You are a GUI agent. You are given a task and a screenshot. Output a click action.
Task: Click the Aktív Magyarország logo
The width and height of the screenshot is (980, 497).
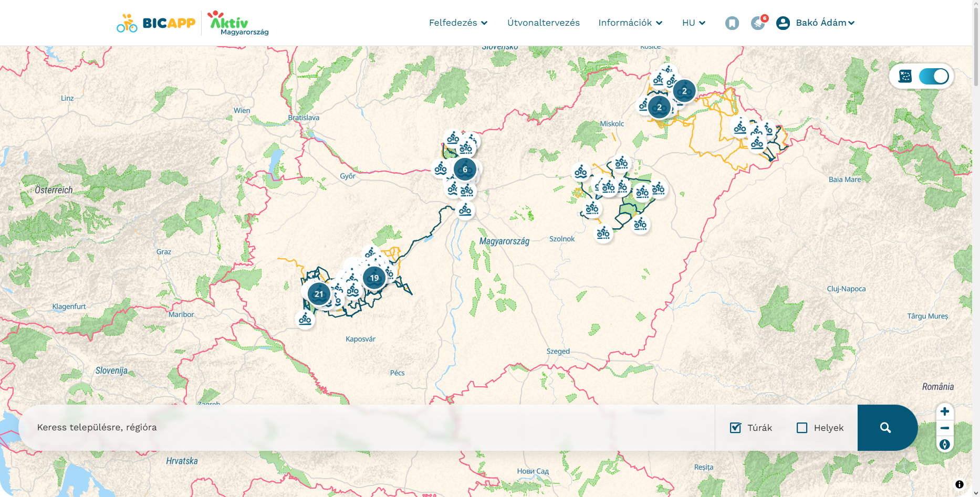(x=238, y=23)
